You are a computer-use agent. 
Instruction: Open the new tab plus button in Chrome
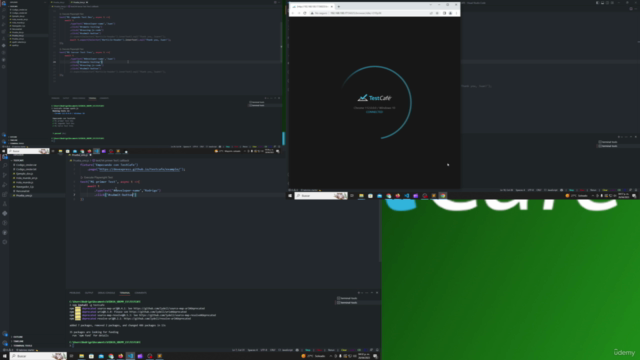(x=339, y=7)
